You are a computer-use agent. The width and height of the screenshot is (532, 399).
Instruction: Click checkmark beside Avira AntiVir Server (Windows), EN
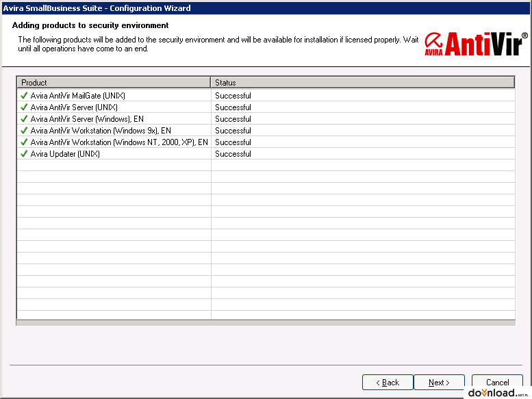(x=24, y=118)
